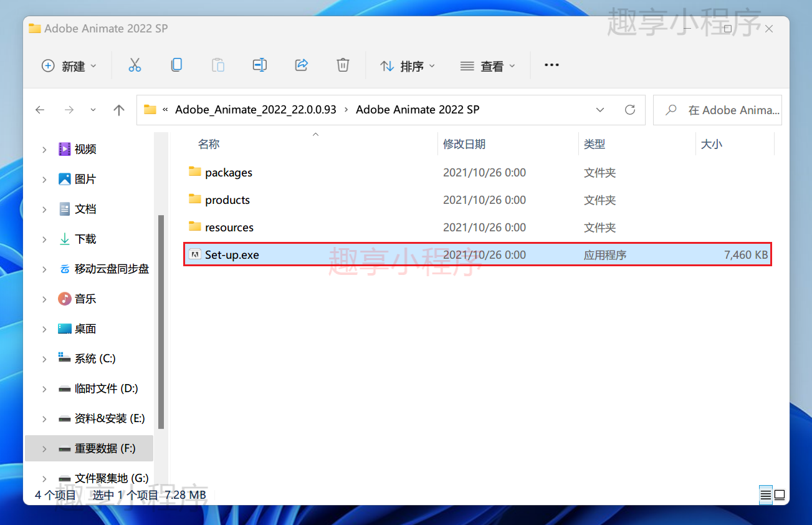Go forward with the right arrow
This screenshot has height=525, width=812.
point(69,110)
